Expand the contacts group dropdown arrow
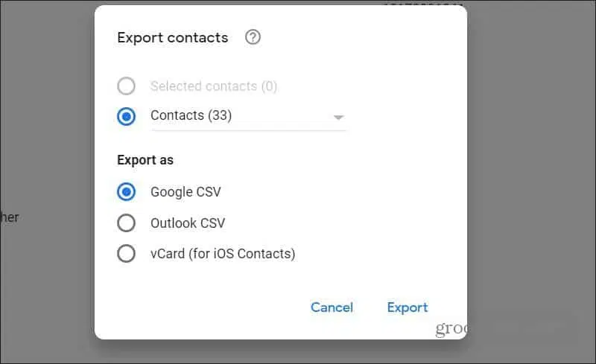The height and width of the screenshot is (364, 596). coord(338,117)
